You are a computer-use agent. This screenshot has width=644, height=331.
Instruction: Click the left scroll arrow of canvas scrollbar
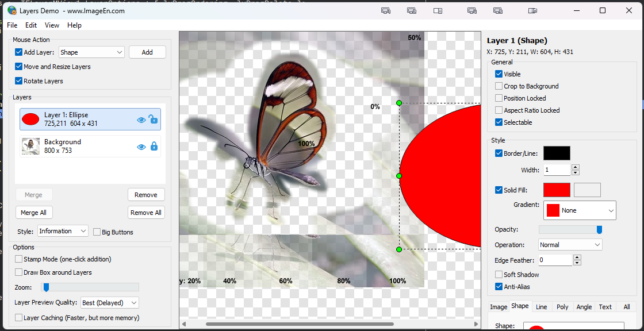183,324
